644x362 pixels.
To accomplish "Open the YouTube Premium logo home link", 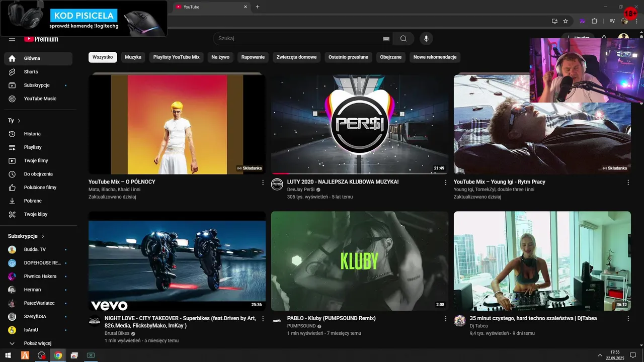I will click(41, 39).
